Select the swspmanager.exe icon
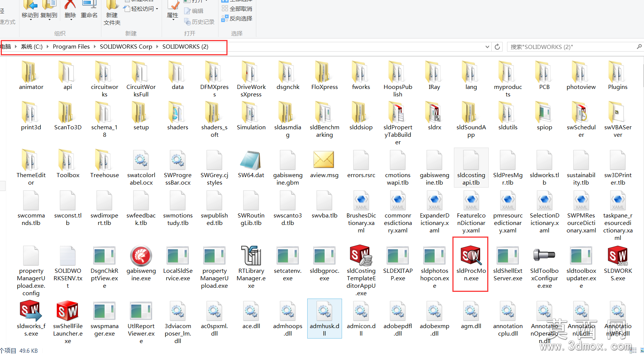Viewport: 644px width, 355px height. click(104, 311)
